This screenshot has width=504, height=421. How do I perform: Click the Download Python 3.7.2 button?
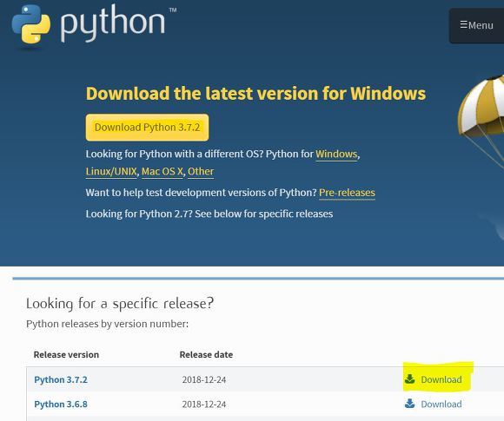point(147,128)
